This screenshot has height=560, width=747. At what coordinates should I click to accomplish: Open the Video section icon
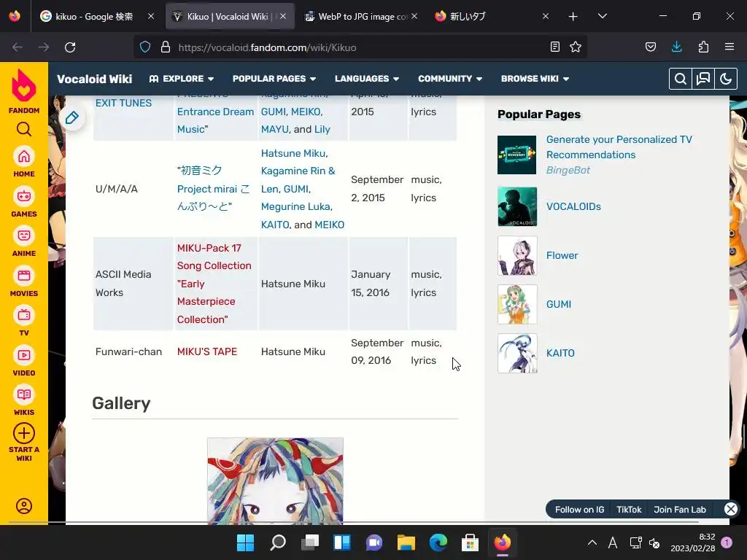pos(24,355)
